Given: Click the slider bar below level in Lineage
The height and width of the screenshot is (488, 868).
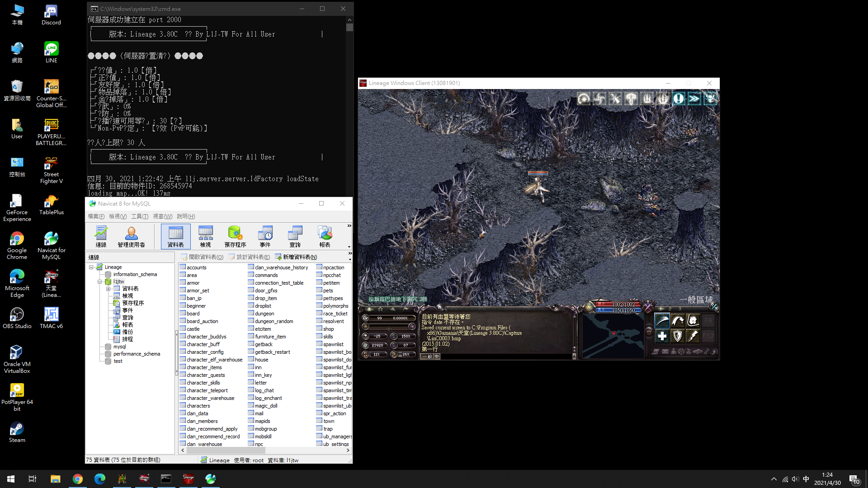Looking at the screenshot, I should 389,327.
